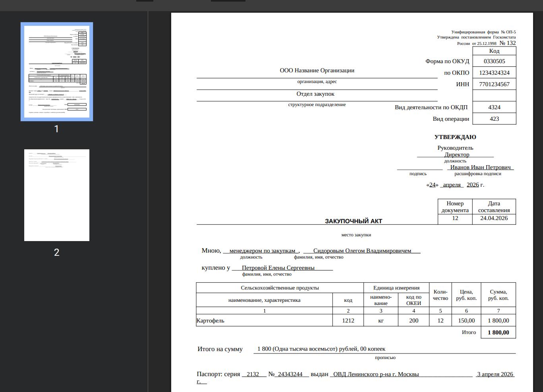Click the ИНН value 7701234567
This screenshot has height=392, width=543.
(x=494, y=84)
